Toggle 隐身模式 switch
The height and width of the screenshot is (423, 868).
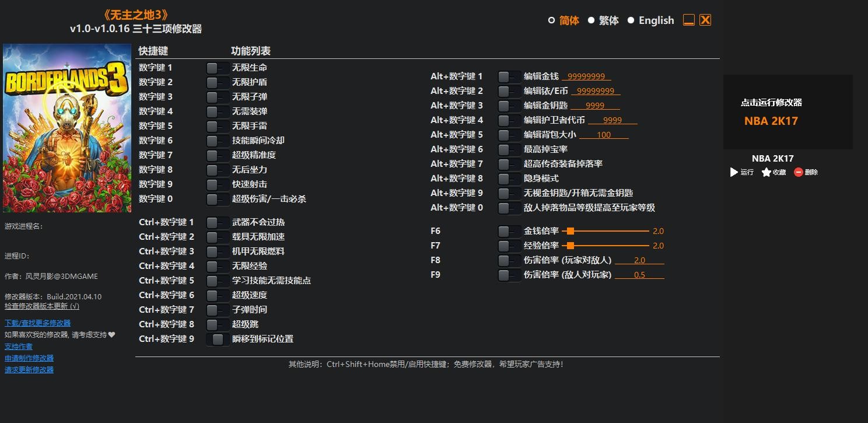pos(509,179)
